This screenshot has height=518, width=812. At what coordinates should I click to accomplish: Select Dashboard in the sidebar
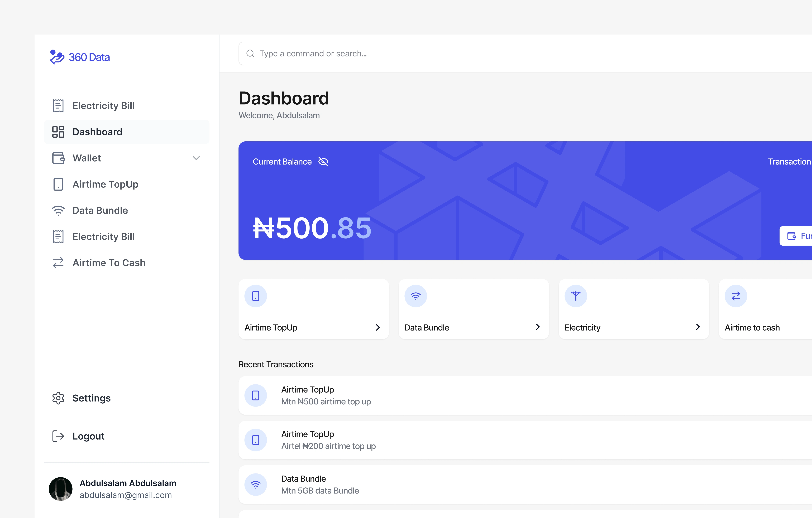[97, 132]
